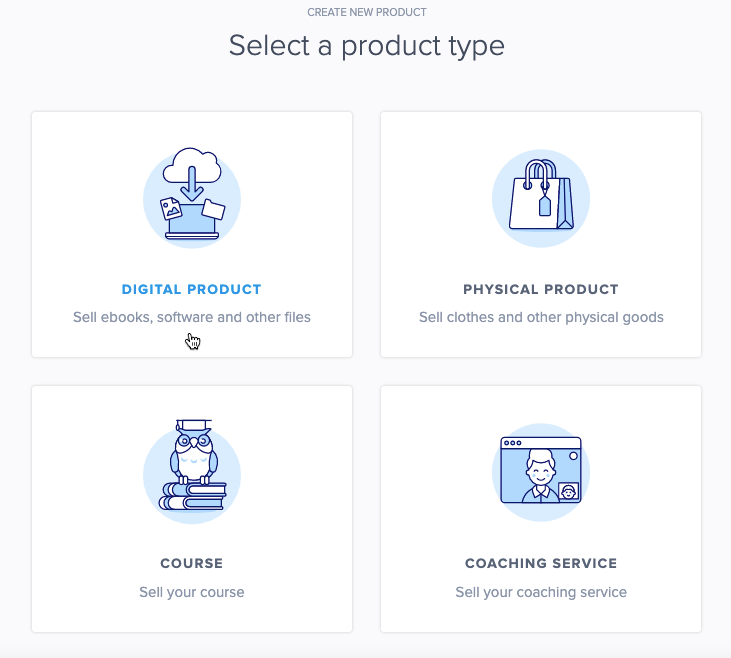
Task: Click the video call coach icon
Action: (x=540, y=471)
